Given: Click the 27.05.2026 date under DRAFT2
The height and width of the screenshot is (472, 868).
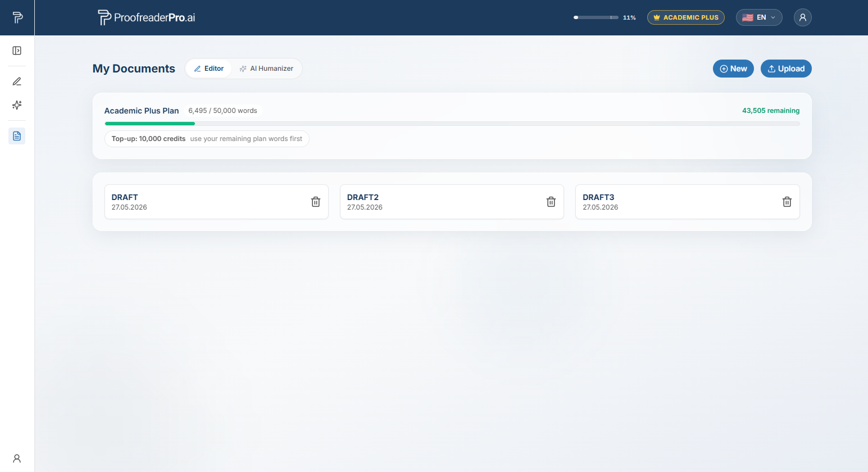Looking at the screenshot, I should pos(365,207).
